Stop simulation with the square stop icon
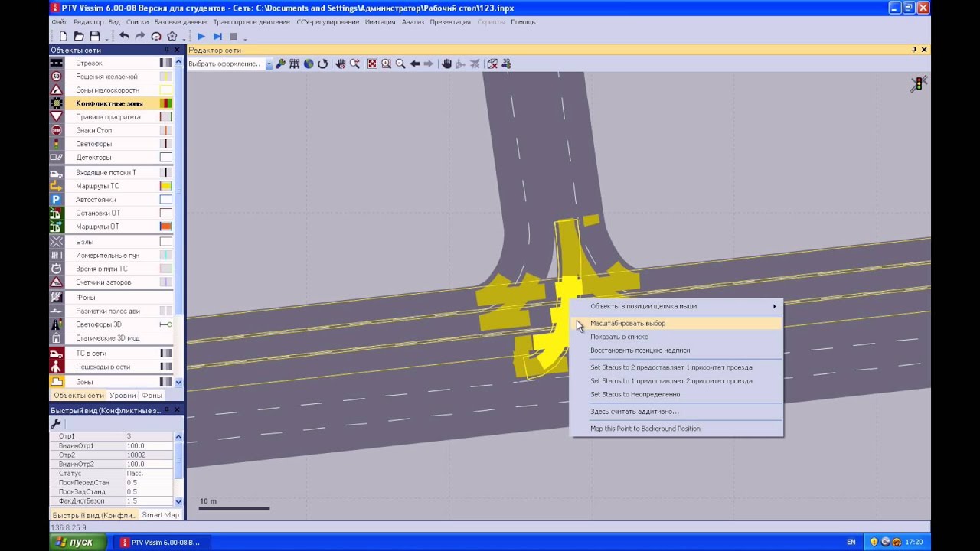This screenshot has height=551, width=980. point(234,36)
